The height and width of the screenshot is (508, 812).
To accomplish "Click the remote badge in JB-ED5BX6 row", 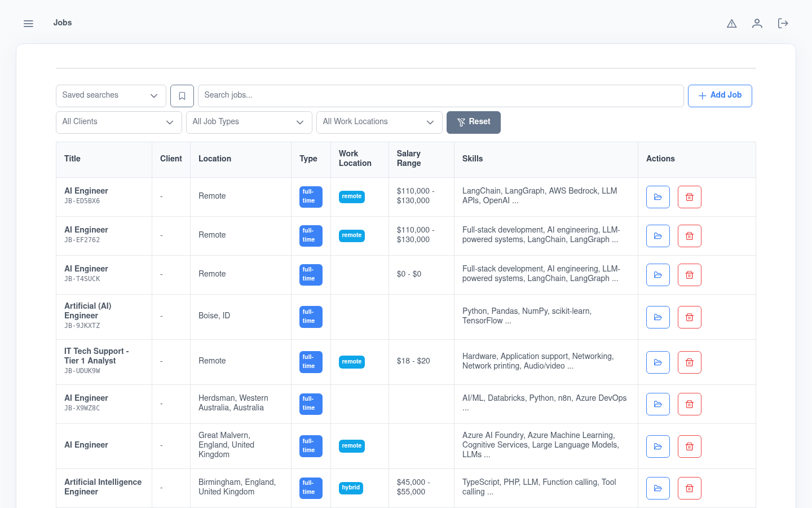I will coord(352,196).
